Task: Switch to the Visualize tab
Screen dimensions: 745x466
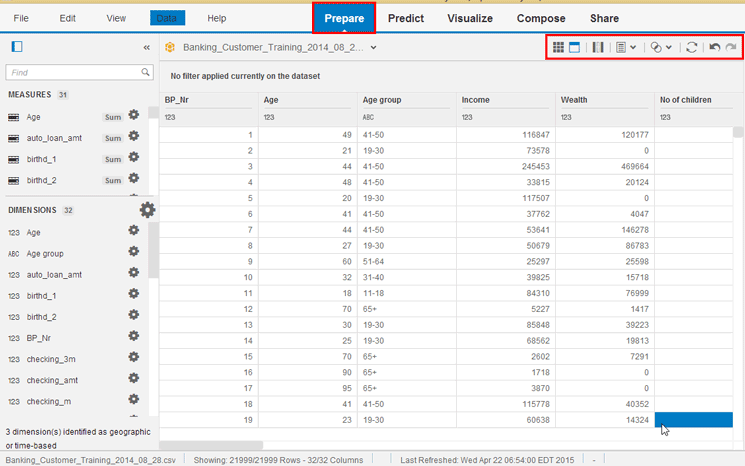Action: pyautogui.click(x=469, y=18)
